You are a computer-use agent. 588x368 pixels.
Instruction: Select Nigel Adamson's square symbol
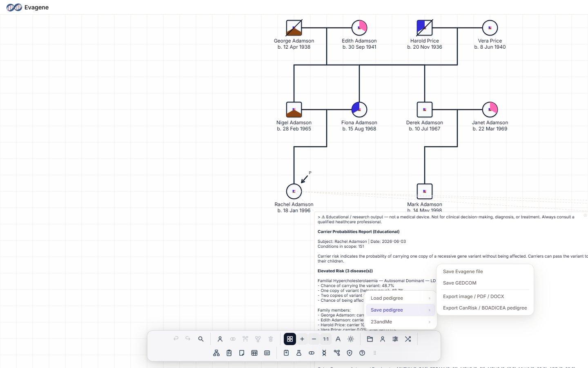point(294,110)
